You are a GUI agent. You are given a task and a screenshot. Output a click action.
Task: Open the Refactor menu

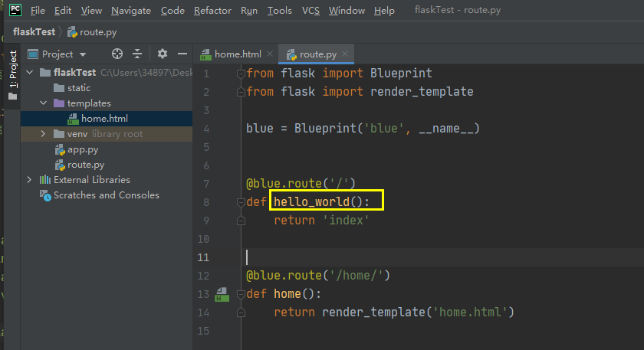[212, 11]
